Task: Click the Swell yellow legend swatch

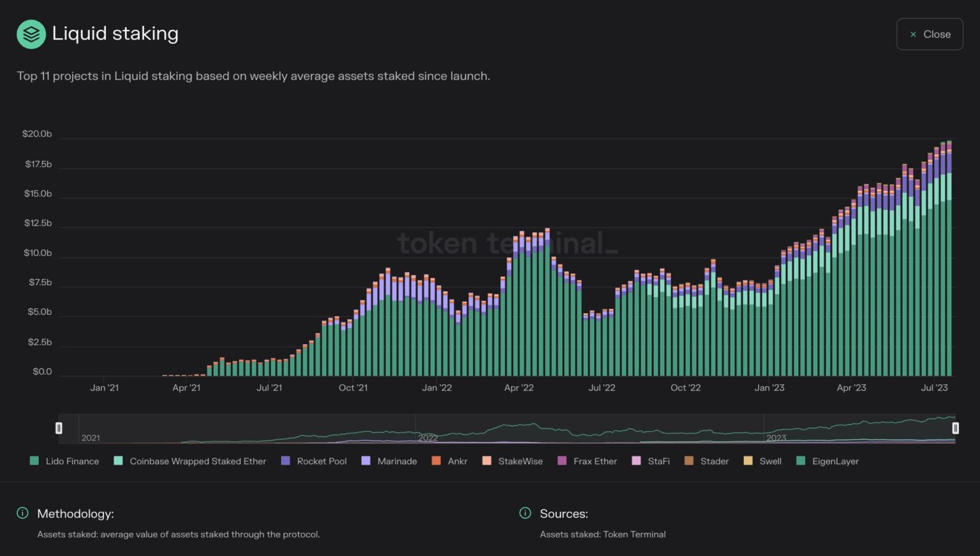Action: 748,461
